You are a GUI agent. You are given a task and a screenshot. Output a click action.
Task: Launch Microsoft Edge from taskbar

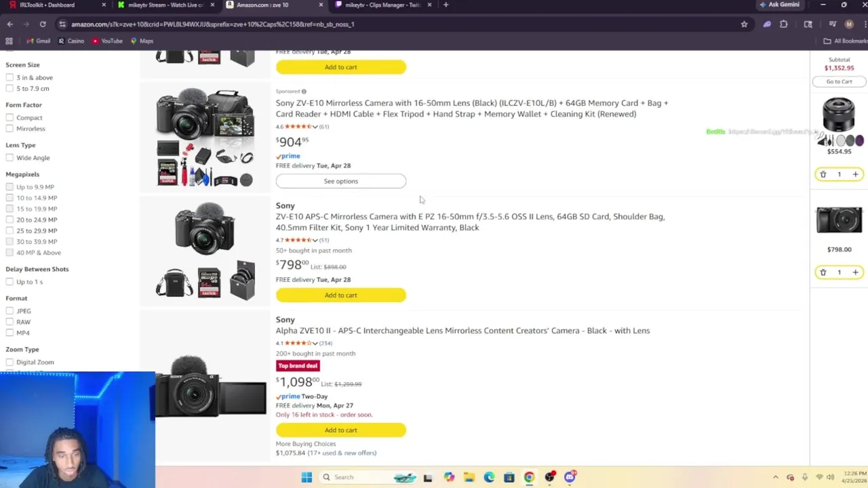[489, 477]
